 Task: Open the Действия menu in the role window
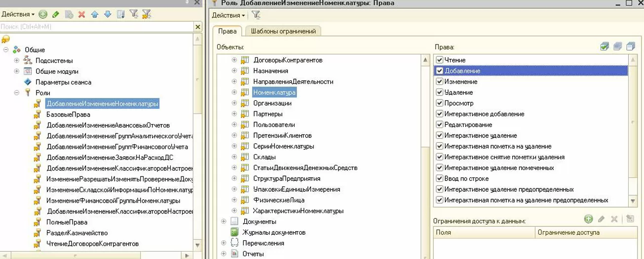(228, 15)
